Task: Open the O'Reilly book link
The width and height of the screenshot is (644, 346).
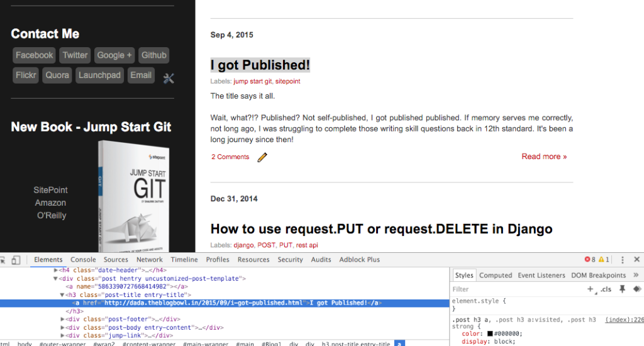Action: (x=52, y=215)
